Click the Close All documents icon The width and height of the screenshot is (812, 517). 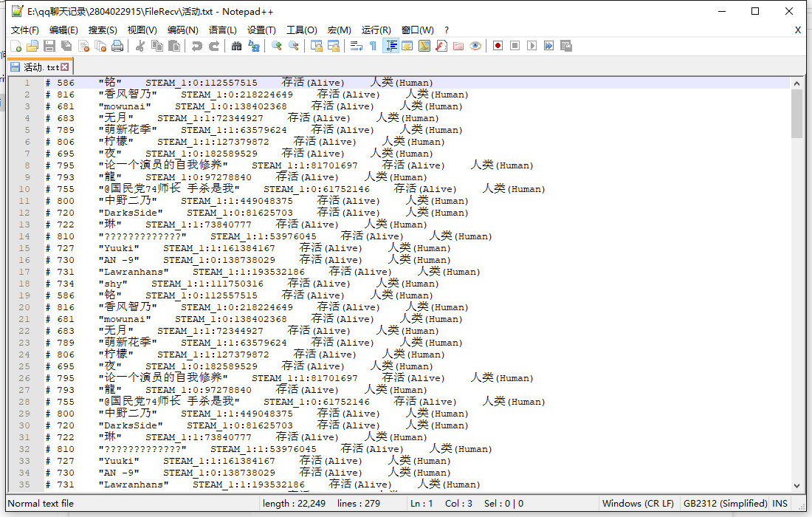pos(101,46)
